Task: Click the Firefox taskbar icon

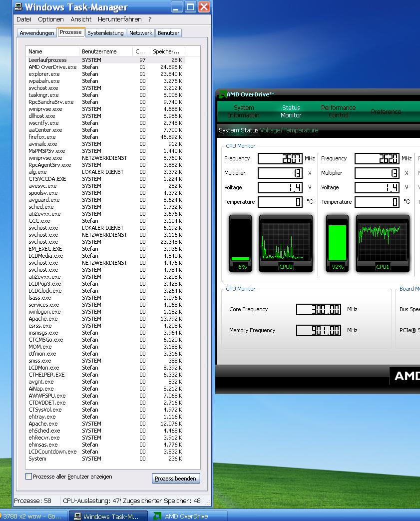Action: (1, 517)
